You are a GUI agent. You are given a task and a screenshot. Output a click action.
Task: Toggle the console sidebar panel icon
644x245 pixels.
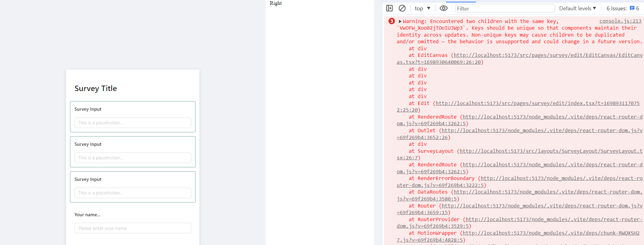(x=389, y=8)
